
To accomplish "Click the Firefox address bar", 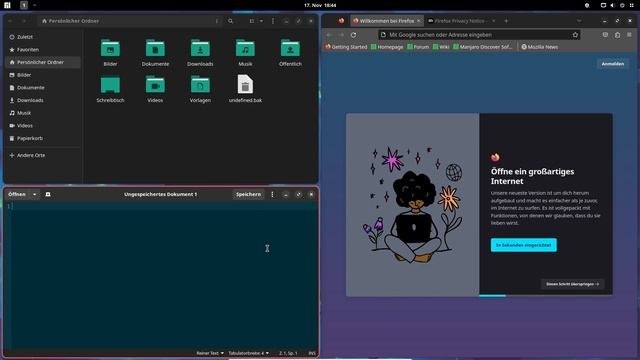I will click(x=478, y=35).
